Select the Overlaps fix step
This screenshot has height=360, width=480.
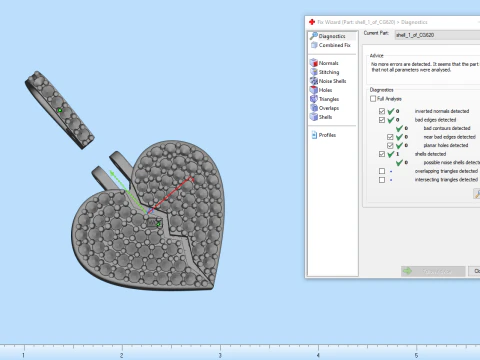(x=325, y=108)
